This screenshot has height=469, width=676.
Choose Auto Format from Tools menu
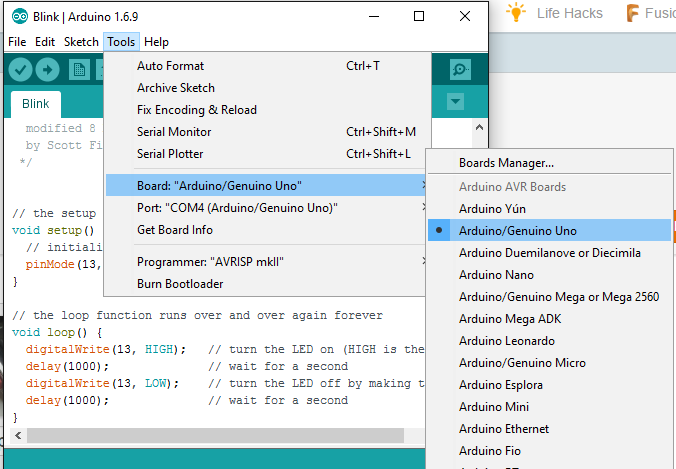point(266,66)
